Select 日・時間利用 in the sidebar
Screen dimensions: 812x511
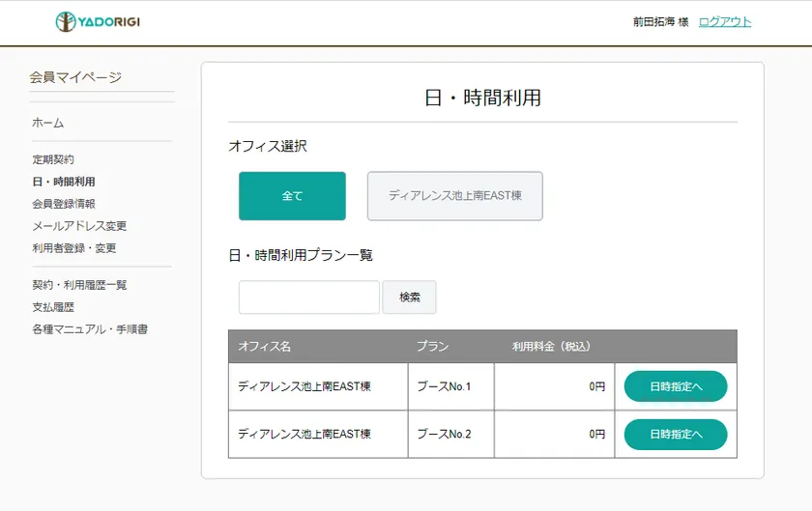click(64, 182)
